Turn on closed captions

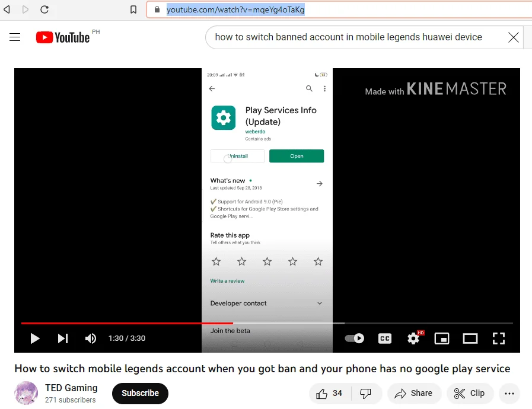(385, 338)
